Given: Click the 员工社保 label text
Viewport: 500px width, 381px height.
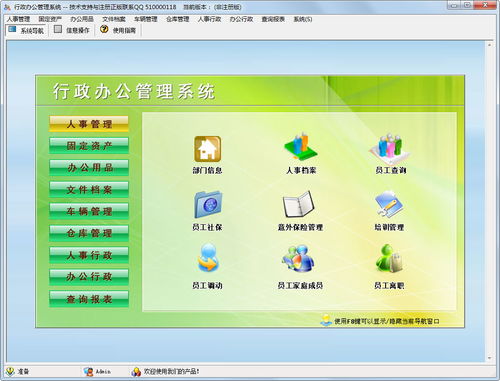Looking at the screenshot, I should point(207,227).
